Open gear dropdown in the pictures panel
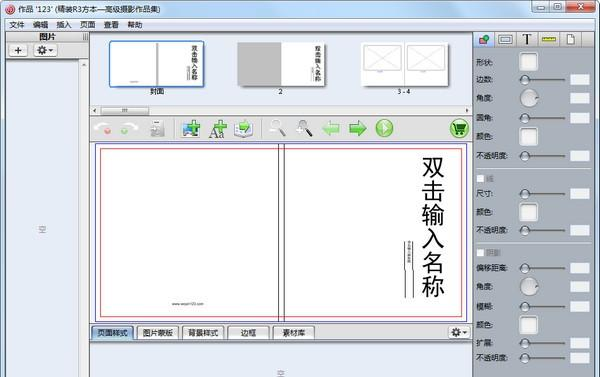The width and height of the screenshot is (600, 377). (x=45, y=50)
